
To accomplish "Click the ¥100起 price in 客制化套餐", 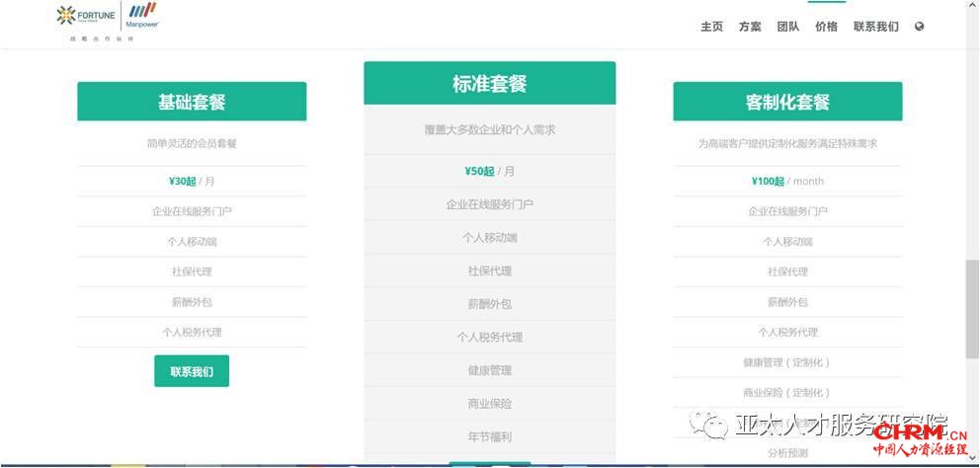I will pos(768,181).
